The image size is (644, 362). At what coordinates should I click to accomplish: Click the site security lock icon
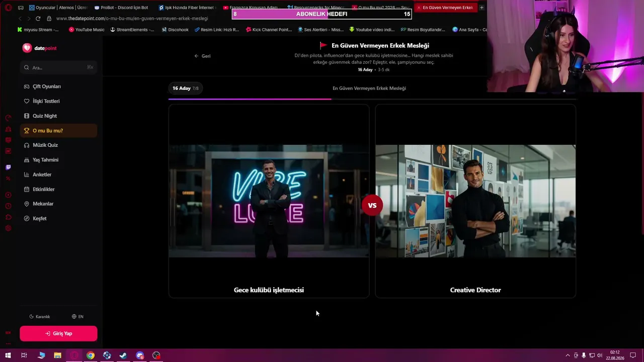pyautogui.click(x=49, y=19)
